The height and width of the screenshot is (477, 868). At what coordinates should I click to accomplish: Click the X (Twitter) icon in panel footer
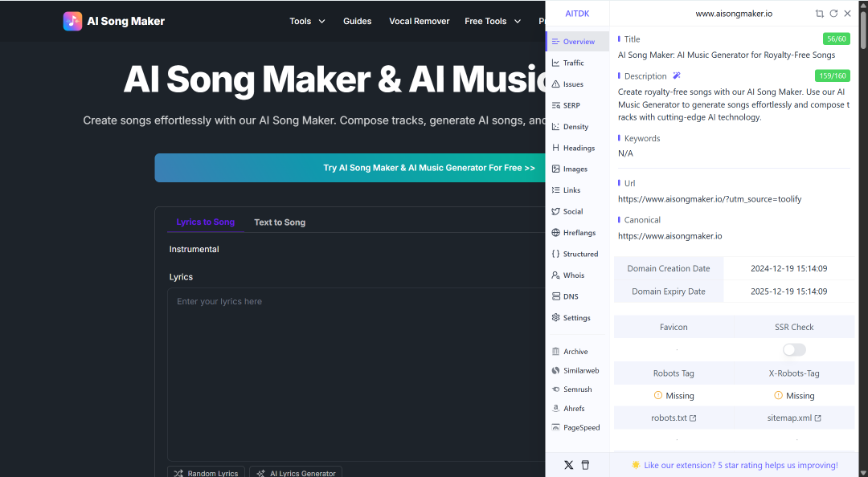pos(568,465)
